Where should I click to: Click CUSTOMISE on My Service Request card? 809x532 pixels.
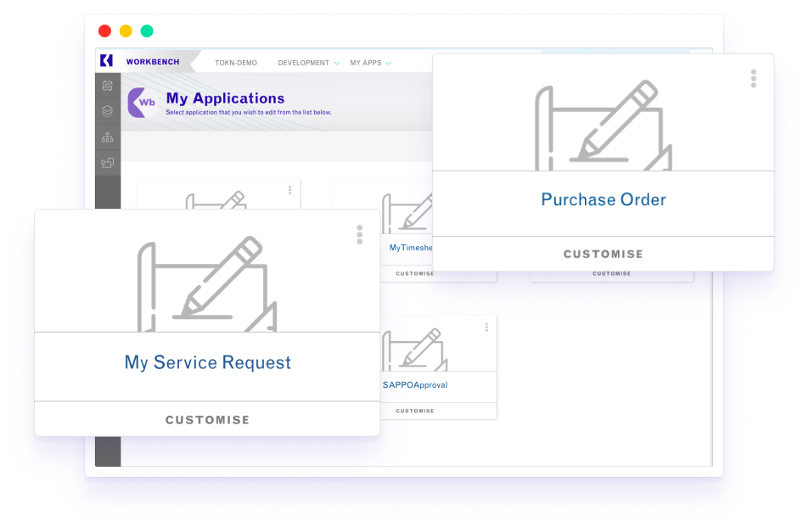pos(207,420)
